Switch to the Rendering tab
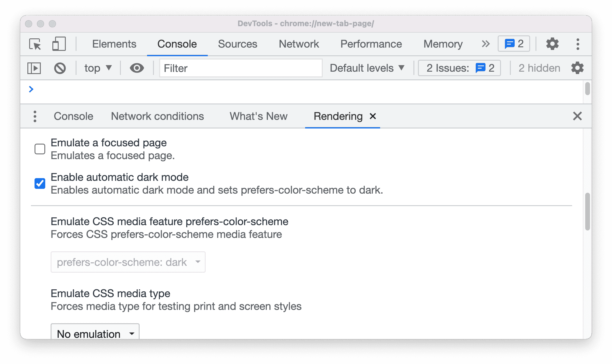 click(338, 116)
